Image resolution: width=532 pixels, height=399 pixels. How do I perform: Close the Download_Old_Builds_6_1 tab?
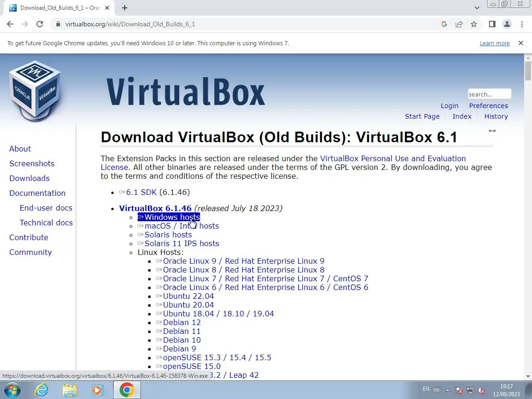107,8
